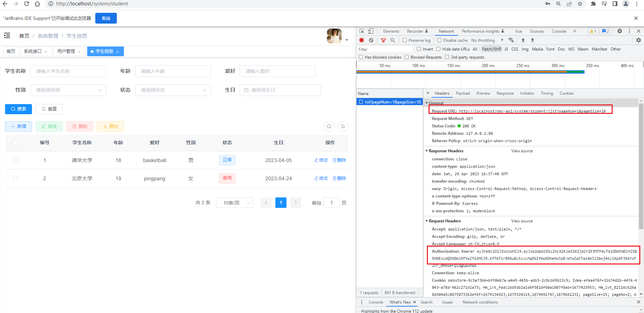The height and width of the screenshot is (313, 644).
Task: Click the warnings count badge
Action: pyautogui.click(x=593, y=31)
